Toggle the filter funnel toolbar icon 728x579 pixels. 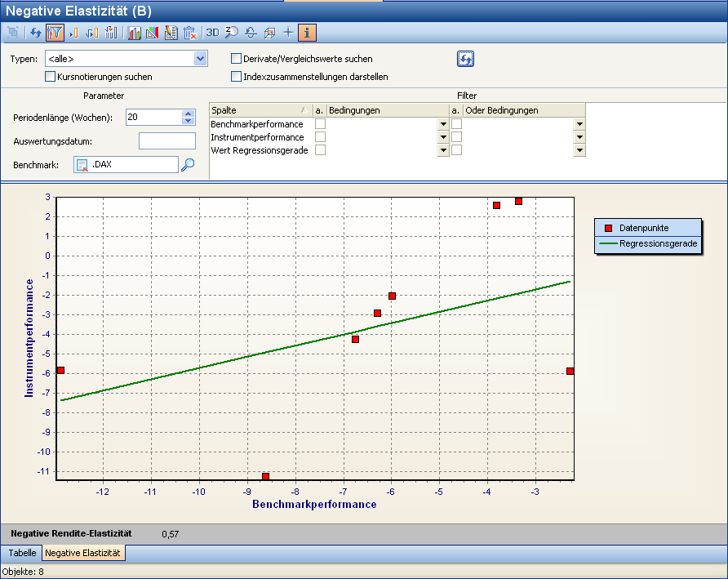[x=55, y=33]
